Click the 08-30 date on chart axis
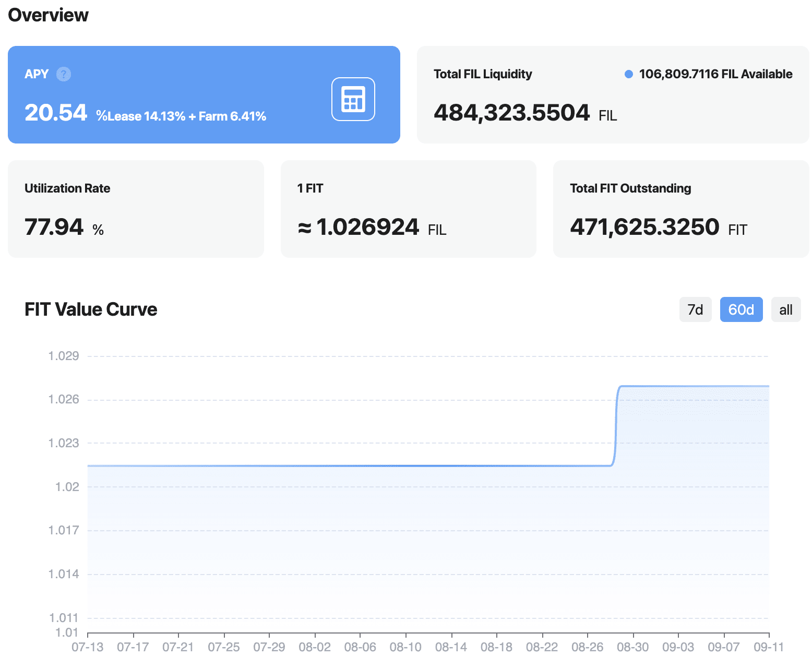Viewport: 812px width, 669px height. point(632,647)
